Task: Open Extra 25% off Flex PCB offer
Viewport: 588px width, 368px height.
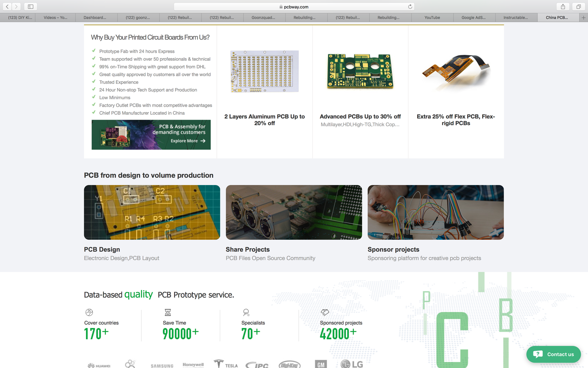Action: 456,120
